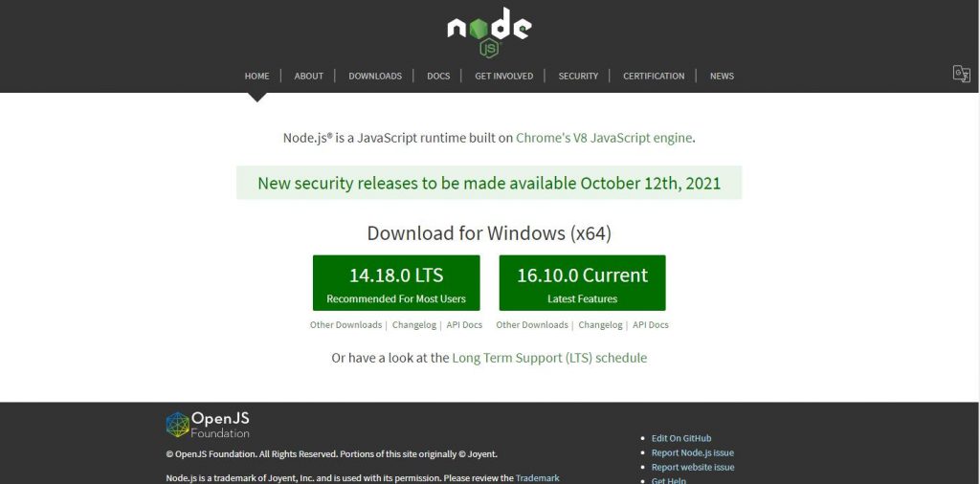
Task: Click the Node.js logo in header
Action: [x=489, y=33]
